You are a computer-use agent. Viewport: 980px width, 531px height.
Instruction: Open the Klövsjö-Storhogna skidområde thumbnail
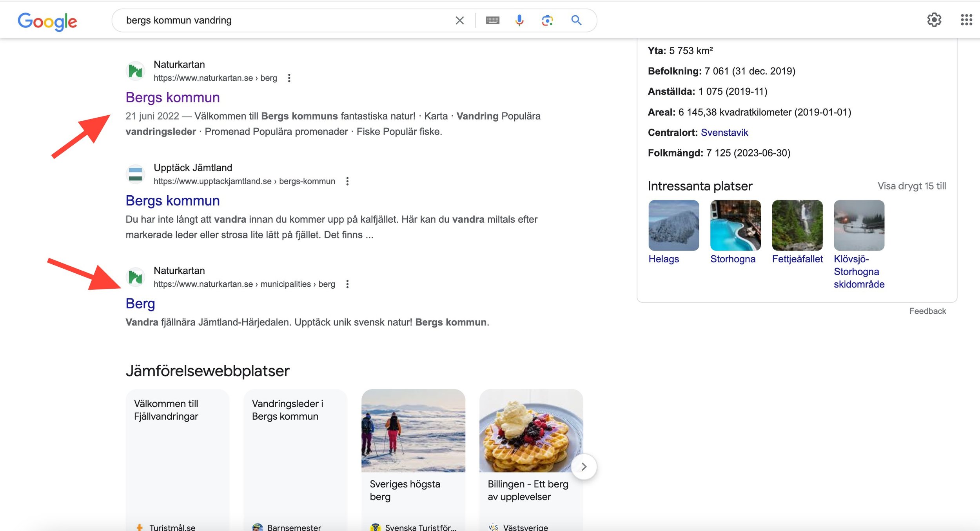[x=859, y=225]
